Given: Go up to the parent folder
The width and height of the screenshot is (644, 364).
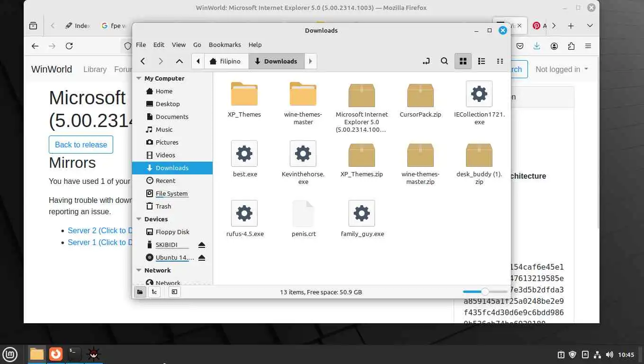Looking at the screenshot, I should [x=179, y=61].
